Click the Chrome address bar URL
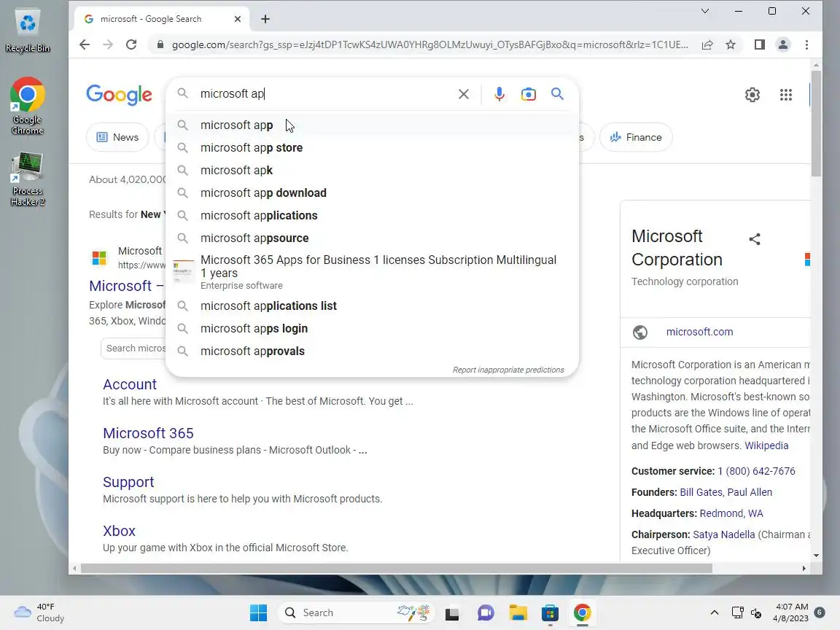 pos(429,45)
